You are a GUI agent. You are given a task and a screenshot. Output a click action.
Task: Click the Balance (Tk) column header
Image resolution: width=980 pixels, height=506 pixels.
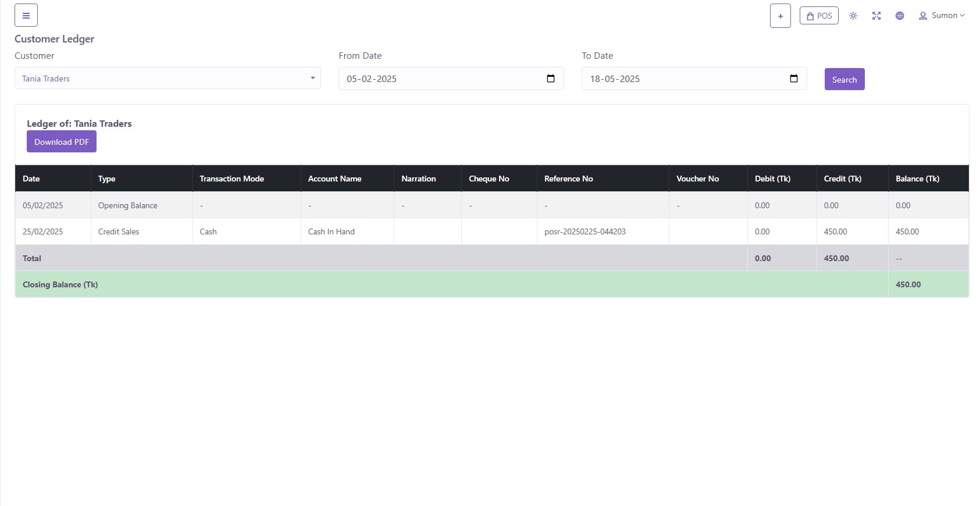click(917, 179)
